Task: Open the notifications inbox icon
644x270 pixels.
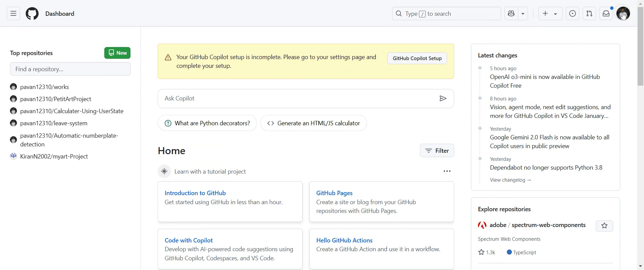Action: pos(606,13)
